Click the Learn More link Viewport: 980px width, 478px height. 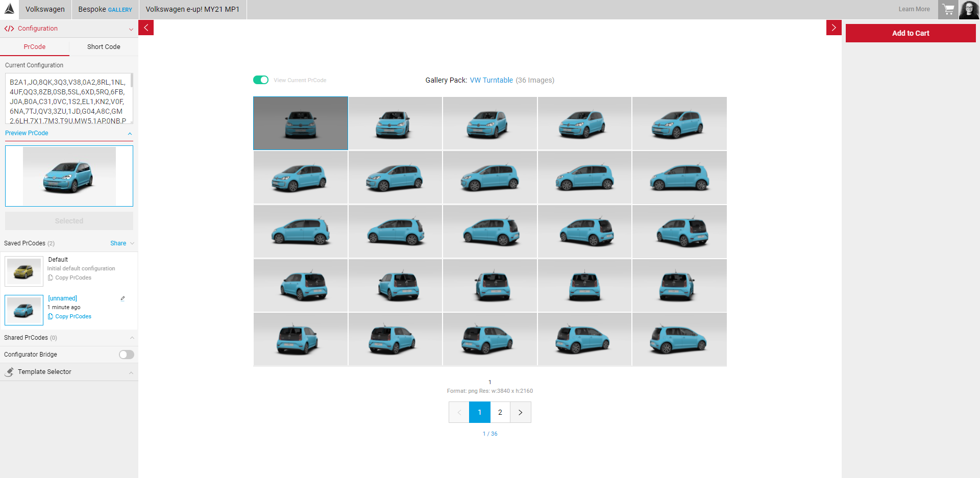pyautogui.click(x=914, y=9)
